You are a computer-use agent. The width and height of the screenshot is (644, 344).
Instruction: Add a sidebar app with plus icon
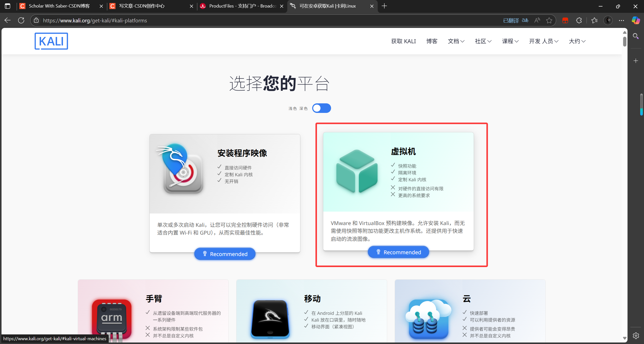click(636, 61)
